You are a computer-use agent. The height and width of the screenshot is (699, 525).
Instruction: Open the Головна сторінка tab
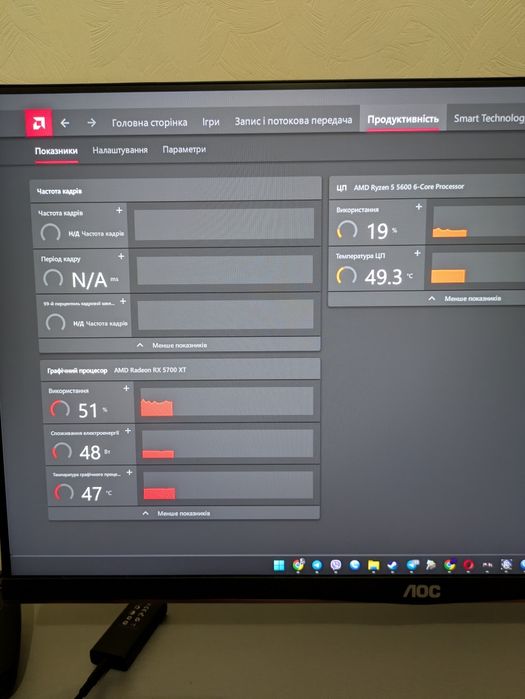[x=149, y=123]
